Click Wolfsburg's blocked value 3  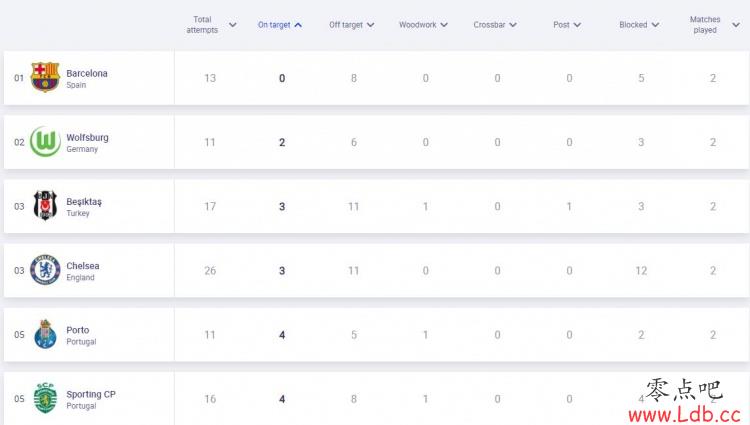(x=641, y=142)
